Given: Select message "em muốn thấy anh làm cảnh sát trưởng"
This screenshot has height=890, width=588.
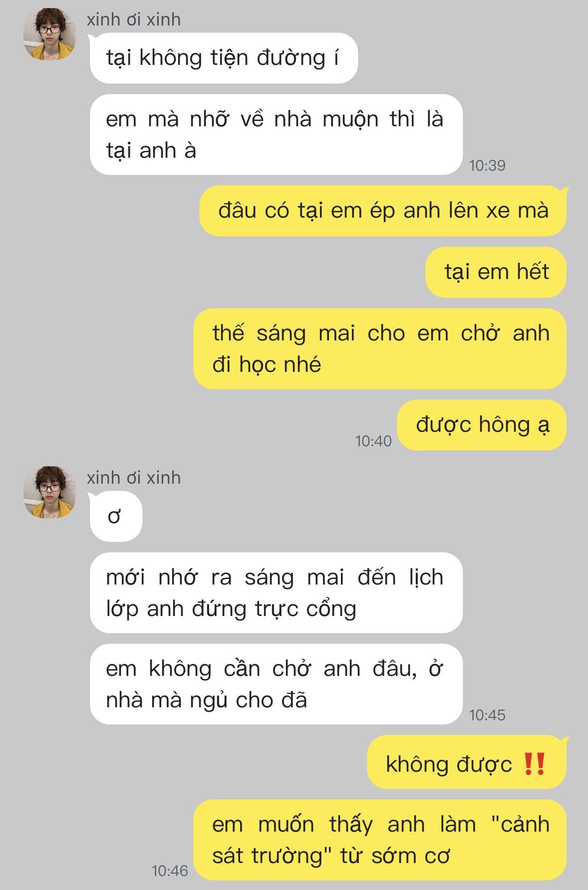Looking at the screenshot, I should pyautogui.click(x=380, y=840).
